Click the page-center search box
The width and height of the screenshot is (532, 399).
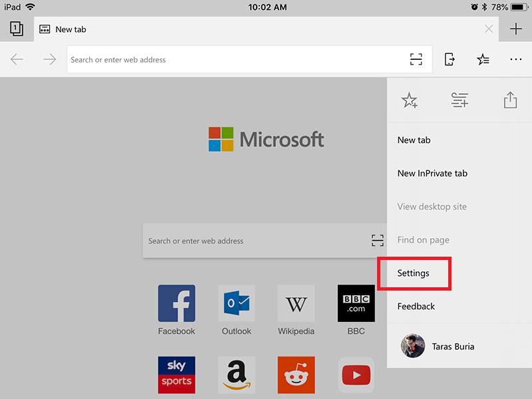(x=265, y=241)
